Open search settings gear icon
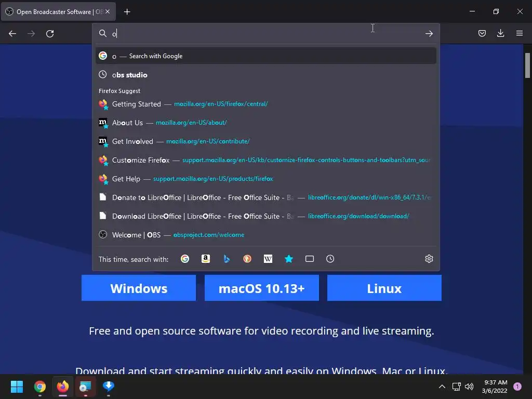 tap(429, 259)
